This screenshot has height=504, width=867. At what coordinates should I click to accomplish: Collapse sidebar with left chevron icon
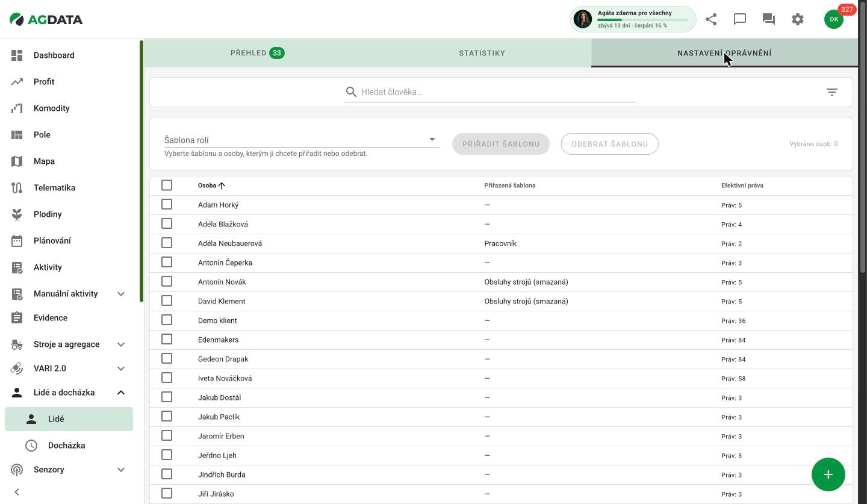coord(17,492)
